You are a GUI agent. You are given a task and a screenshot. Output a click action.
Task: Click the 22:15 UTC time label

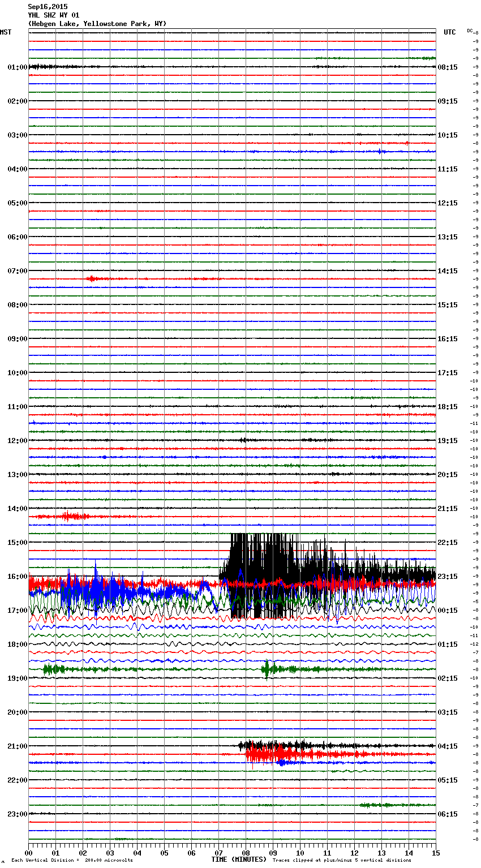(x=448, y=543)
